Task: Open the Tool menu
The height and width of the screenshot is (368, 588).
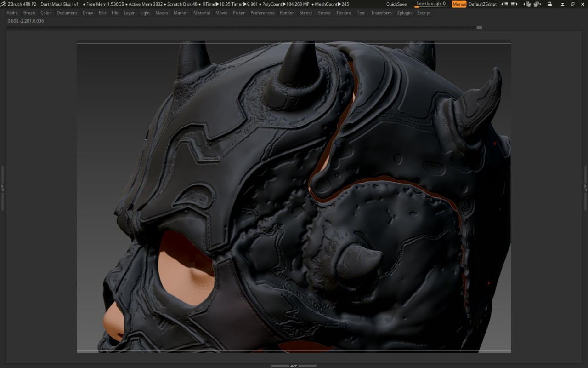Action: 361,13
